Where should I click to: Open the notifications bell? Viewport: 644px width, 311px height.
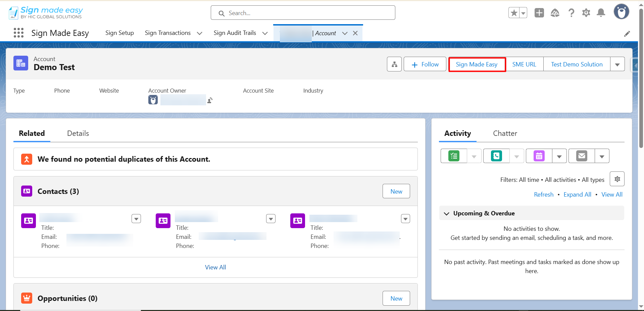pos(601,13)
